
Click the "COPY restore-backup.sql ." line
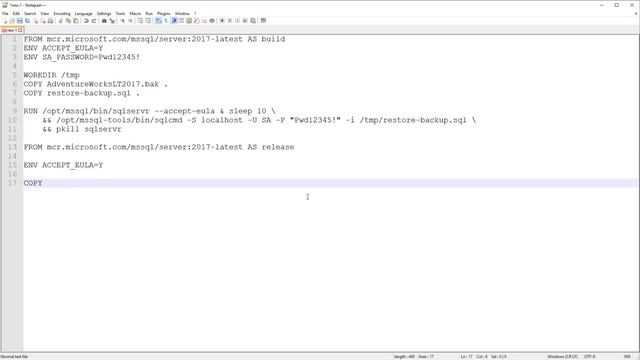(x=82, y=93)
